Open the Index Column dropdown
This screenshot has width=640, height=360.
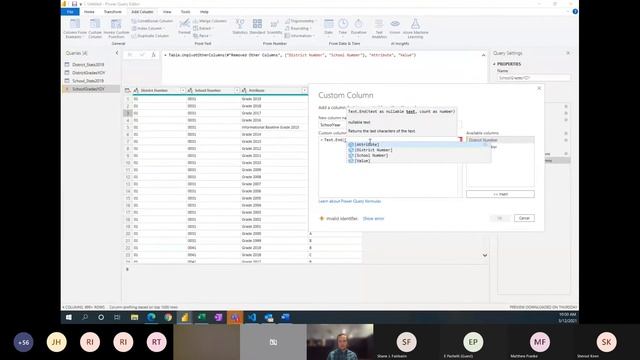click(x=149, y=28)
